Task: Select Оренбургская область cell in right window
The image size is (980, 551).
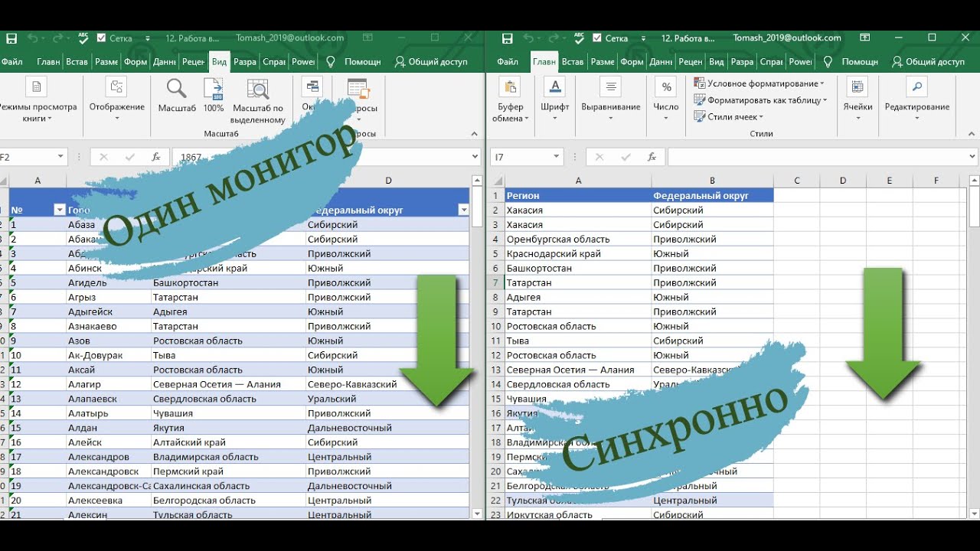Action: pyautogui.click(x=578, y=239)
